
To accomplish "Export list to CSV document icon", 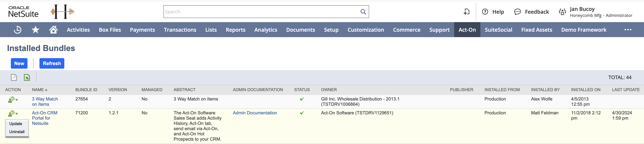I will coord(14,77).
